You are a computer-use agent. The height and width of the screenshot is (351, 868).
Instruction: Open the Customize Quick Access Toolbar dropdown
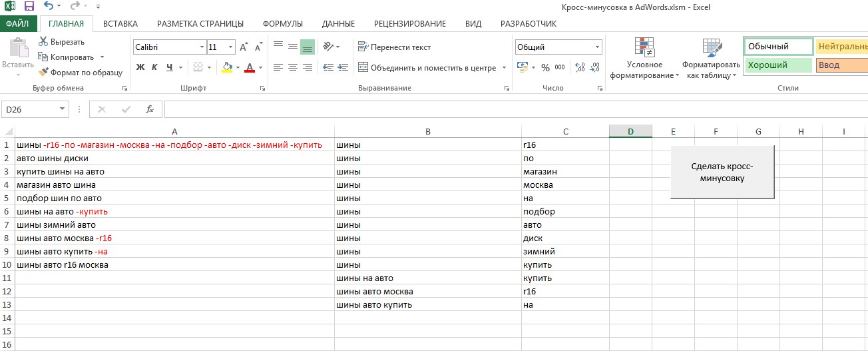click(x=98, y=7)
